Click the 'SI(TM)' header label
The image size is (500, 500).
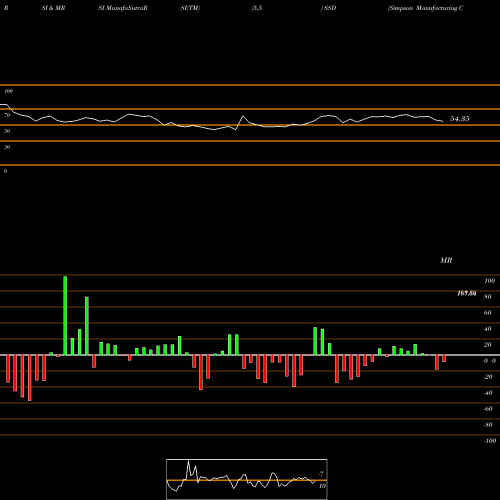click(x=190, y=8)
